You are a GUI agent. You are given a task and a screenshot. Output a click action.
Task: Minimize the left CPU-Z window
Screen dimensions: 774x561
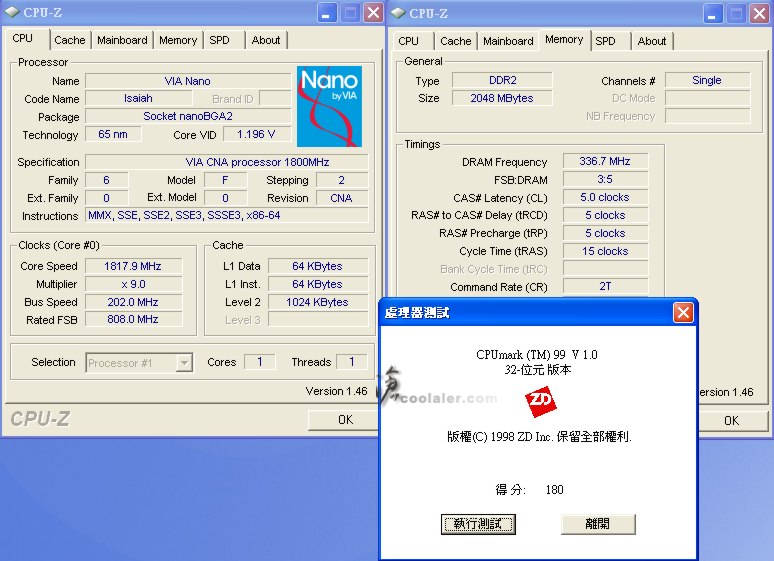[326, 13]
